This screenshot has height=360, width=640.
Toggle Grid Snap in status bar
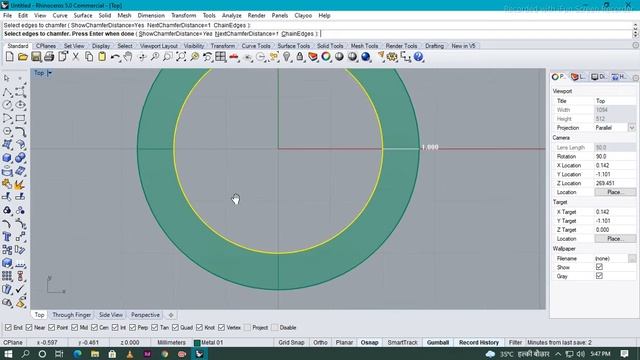[x=291, y=342]
